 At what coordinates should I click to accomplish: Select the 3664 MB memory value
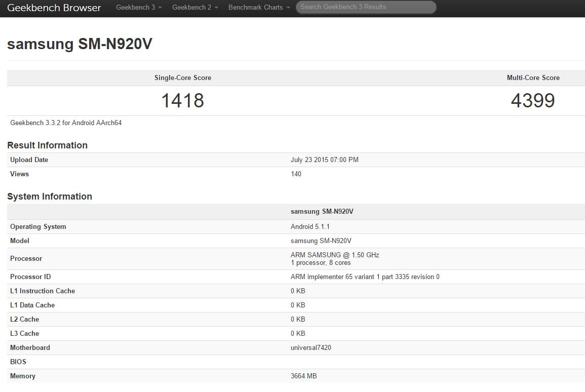click(x=303, y=376)
